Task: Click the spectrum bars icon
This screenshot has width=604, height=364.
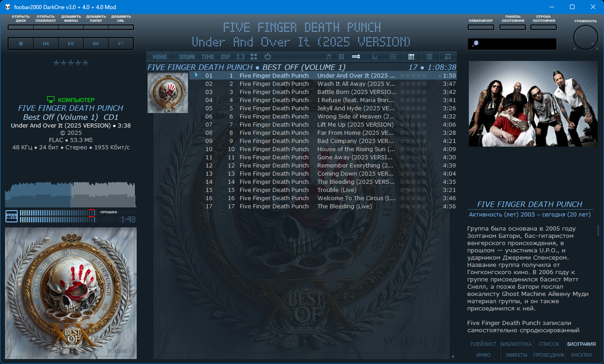Action: pos(375,57)
